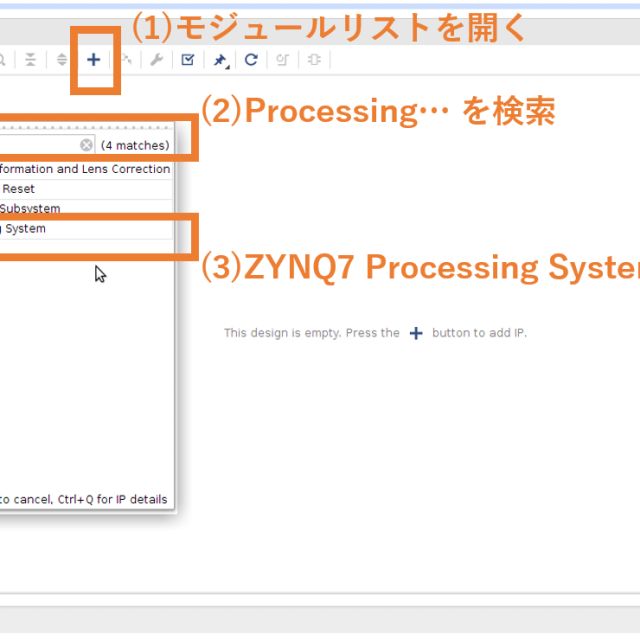The height and width of the screenshot is (640, 640).
Task: Click the collapse-all icon in toolbar
Action: 30,60
